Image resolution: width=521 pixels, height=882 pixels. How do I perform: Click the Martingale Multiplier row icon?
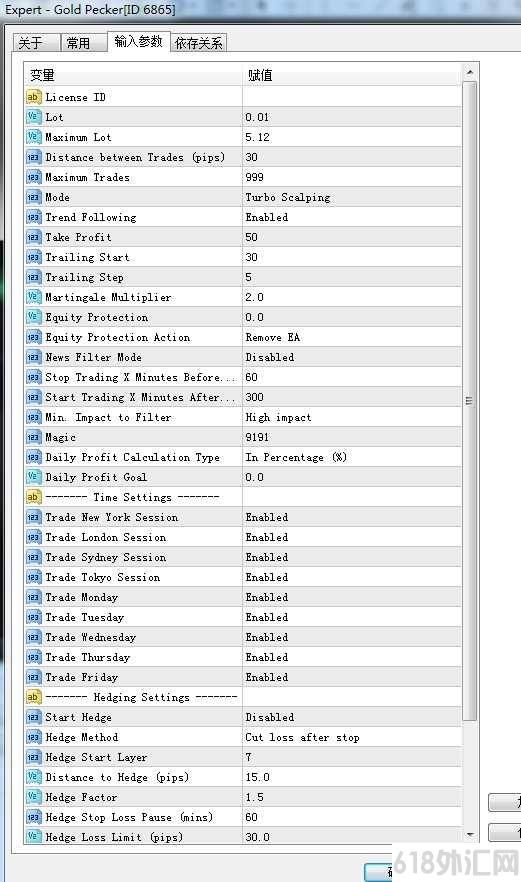point(33,297)
